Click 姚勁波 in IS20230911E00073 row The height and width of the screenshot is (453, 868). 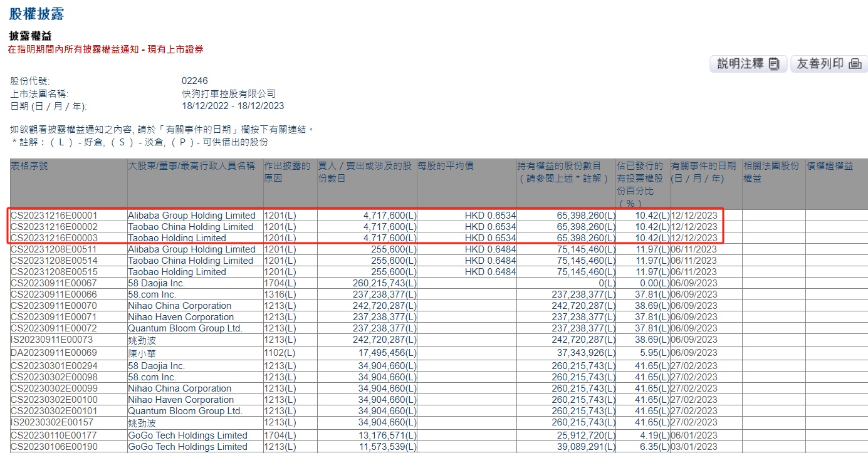(x=142, y=340)
